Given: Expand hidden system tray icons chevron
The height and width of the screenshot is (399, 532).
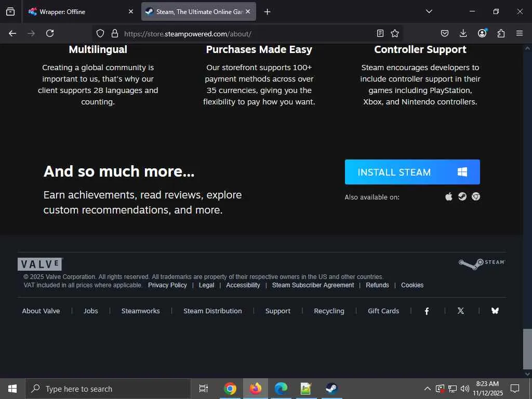Looking at the screenshot, I should click(x=428, y=389).
